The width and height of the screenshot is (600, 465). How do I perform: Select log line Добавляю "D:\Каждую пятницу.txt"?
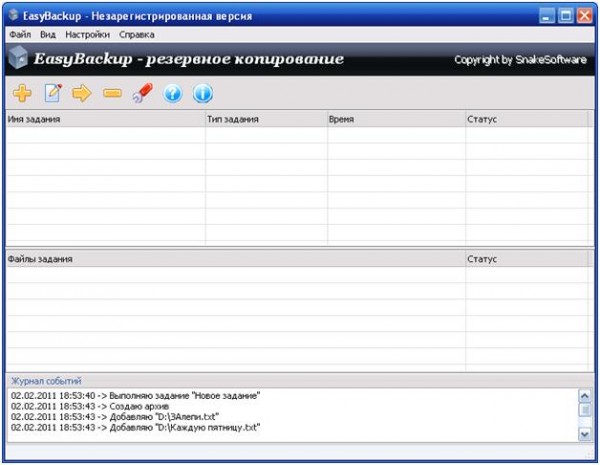click(x=135, y=427)
